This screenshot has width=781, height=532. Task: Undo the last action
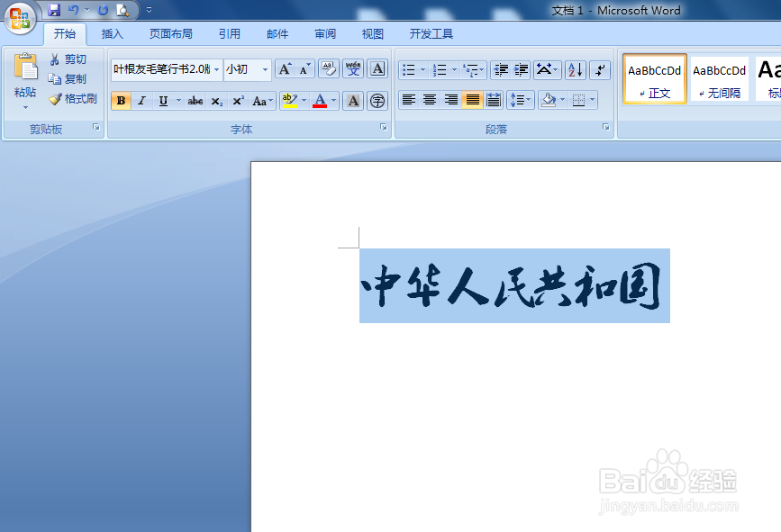(x=73, y=10)
